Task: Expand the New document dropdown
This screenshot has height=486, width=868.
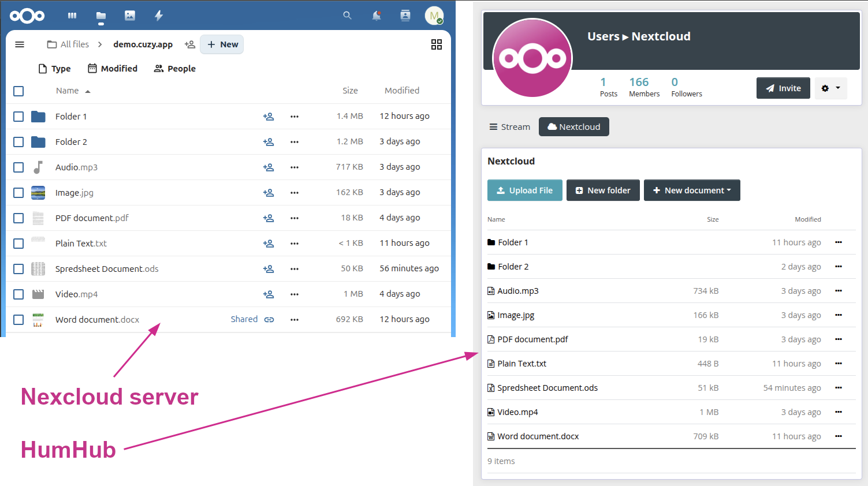Action: coord(692,190)
